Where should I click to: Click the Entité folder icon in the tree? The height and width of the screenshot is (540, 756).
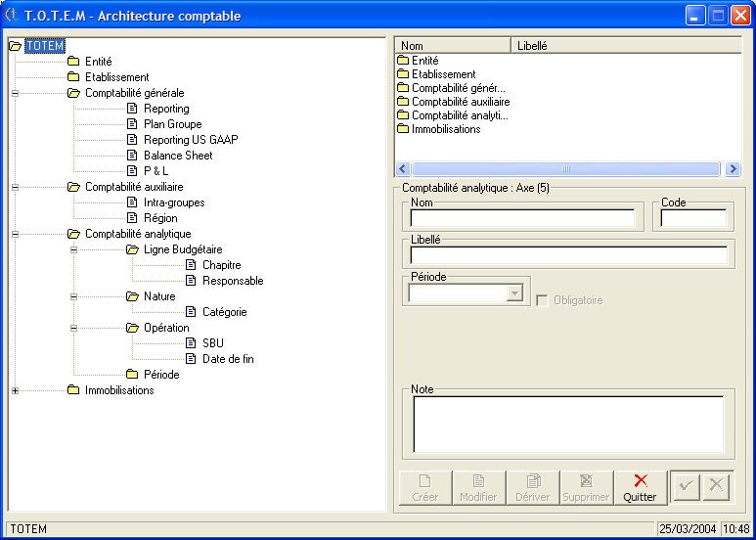[x=73, y=62]
